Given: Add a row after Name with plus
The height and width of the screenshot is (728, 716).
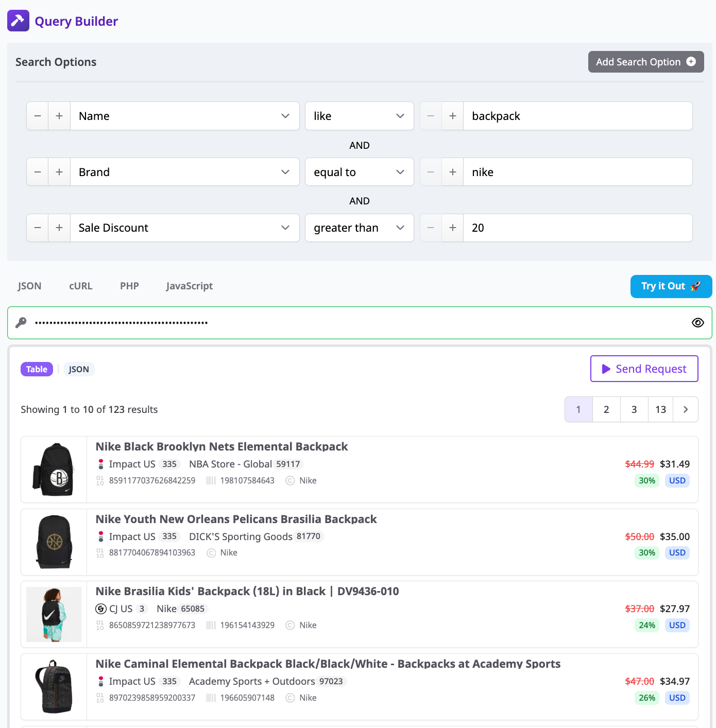Looking at the screenshot, I should (59, 116).
